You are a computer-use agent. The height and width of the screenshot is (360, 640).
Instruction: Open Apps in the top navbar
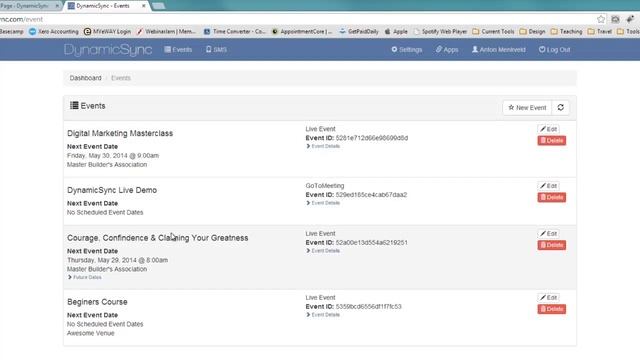click(447, 49)
